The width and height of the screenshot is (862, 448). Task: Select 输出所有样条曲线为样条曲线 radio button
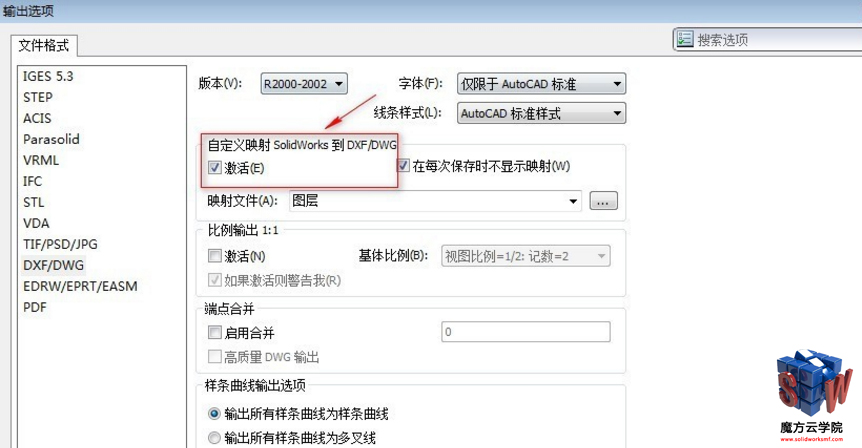[x=214, y=413]
